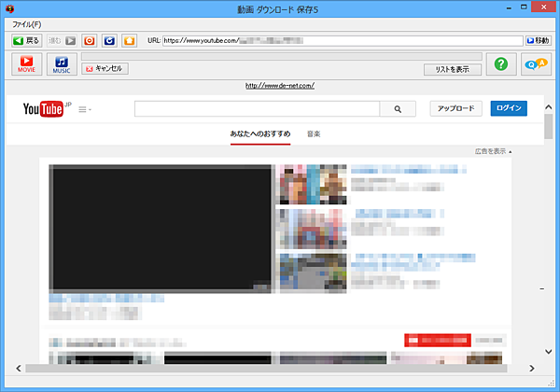Open the third video thumbnail beside the player
The height and width of the screenshot is (392, 560).
tap(314, 273)
